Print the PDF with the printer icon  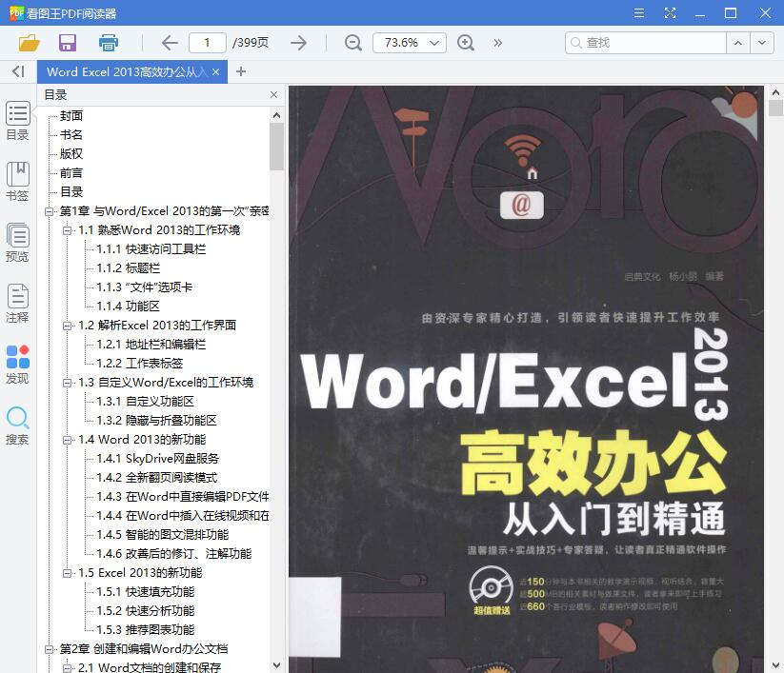click(108, 43)
